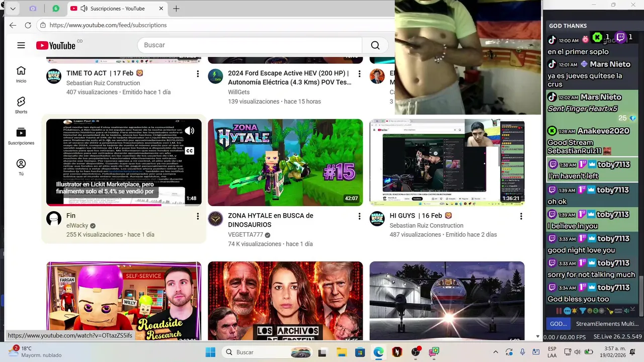Open three-dot menu for ZONA HYTALE video
Image resolution: width=644 pixels, height=362 pixels.
359,216
